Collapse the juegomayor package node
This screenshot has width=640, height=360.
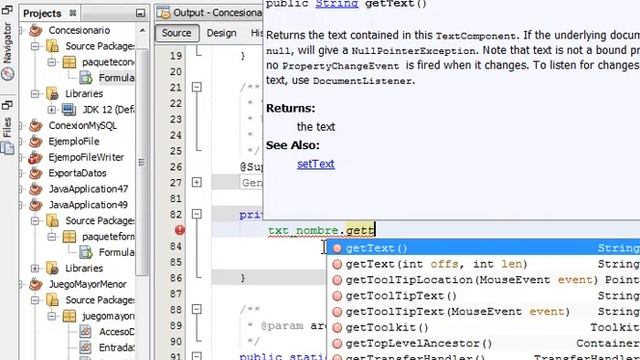click(52, 316)
